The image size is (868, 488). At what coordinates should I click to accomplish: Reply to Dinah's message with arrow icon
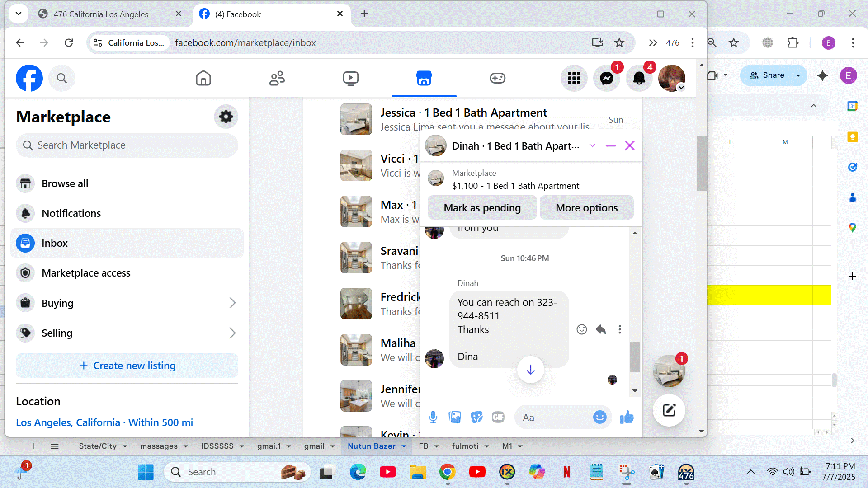[601, 329]
